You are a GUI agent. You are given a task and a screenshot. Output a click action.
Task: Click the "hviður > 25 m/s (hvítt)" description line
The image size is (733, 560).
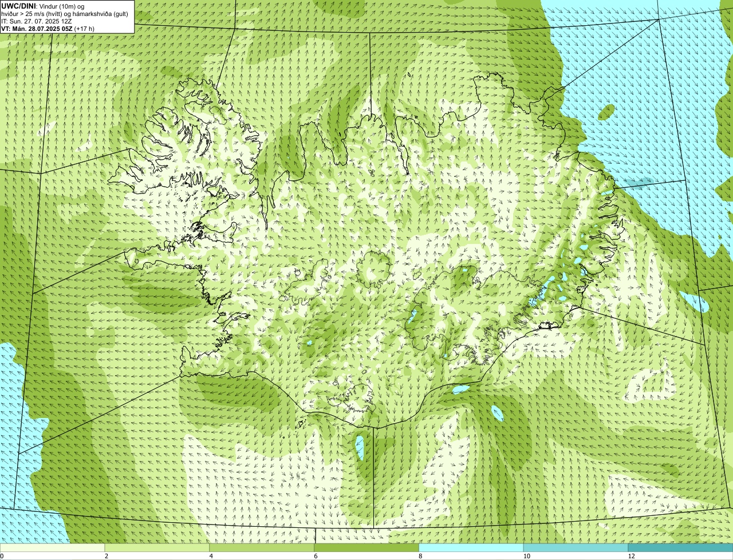click(65, 14)
